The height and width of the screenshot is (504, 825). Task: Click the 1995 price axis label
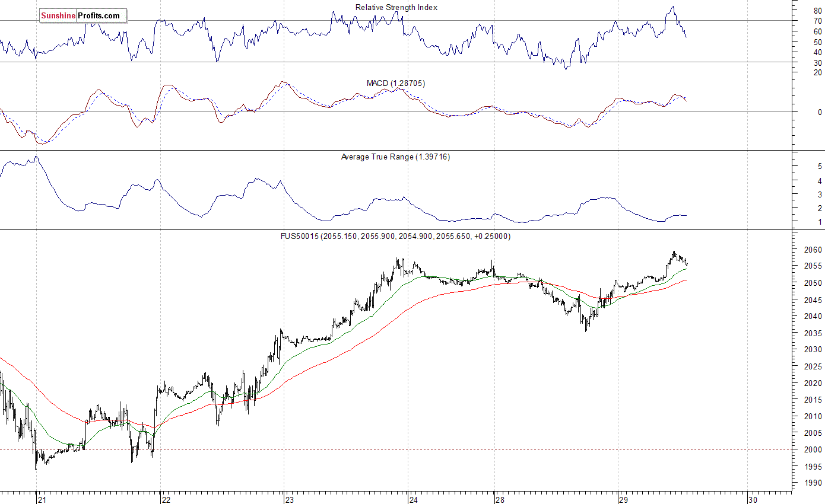813,466
